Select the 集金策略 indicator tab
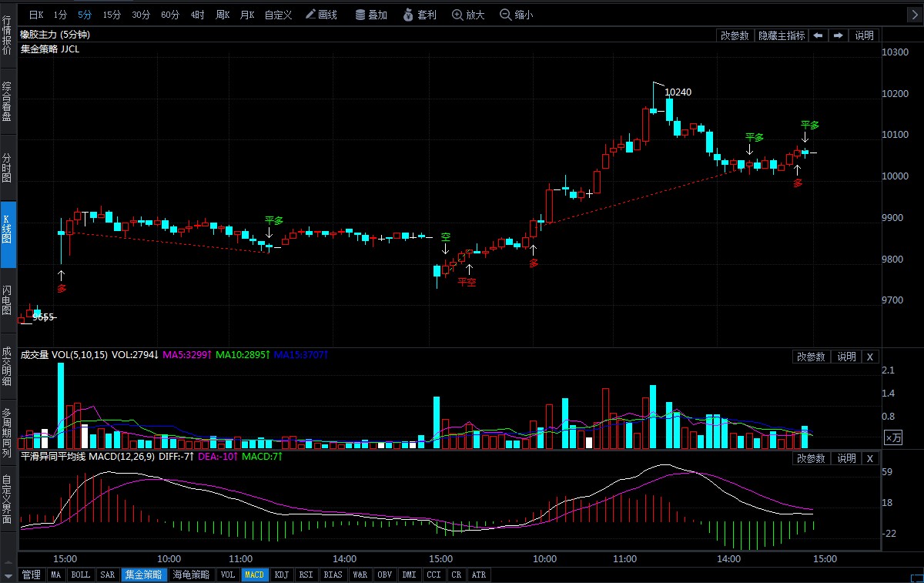The image size is (924, 583). pos(143,575)
